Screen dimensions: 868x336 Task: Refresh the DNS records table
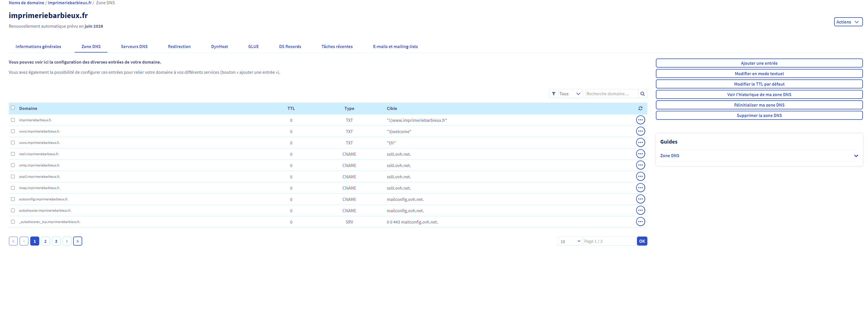point(640,108)
